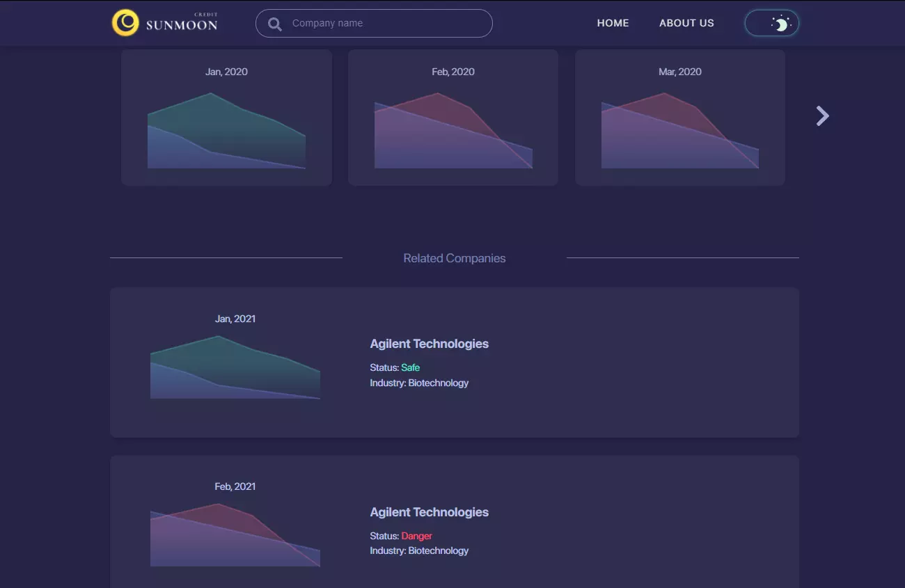Select the Jan, 2021 chart thumbnail
Viewport: 905px width, 588px height.
(x=235, y=367)
